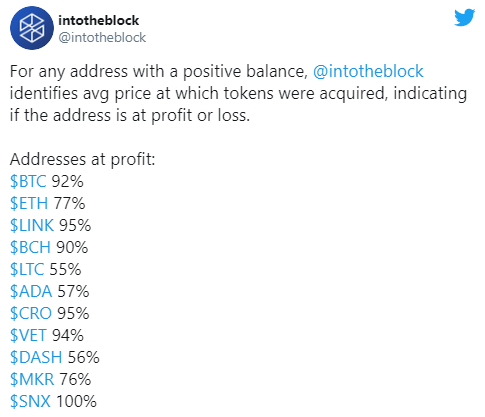The height and width of the screenshot is (417, 485).
Task: Open the @intotheblock mention in tweet text
Action: [368, 72]
